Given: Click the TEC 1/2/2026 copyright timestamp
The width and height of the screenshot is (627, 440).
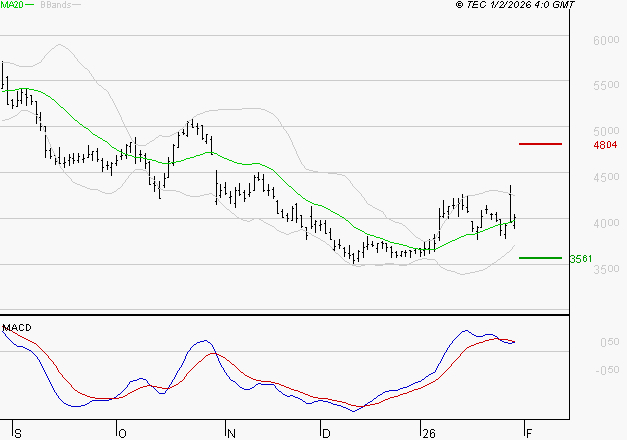Looking at the screenshot, I should pos(515,5).
